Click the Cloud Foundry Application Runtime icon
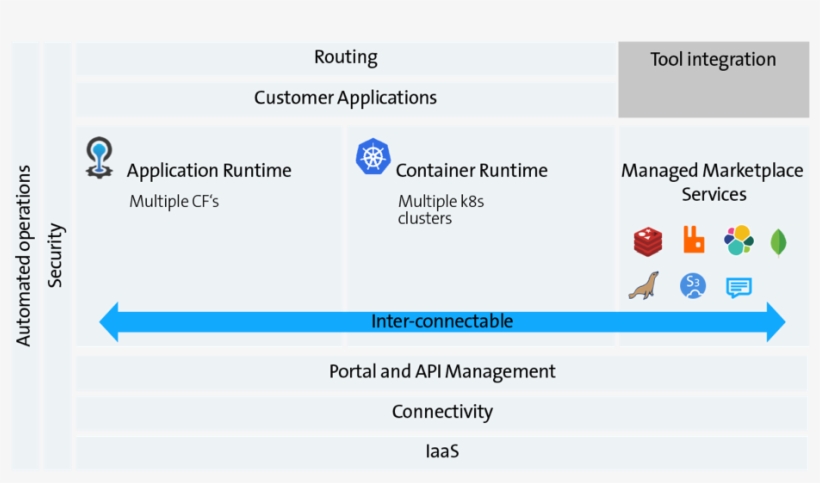The image size is (820, 483). click(99, 158)
